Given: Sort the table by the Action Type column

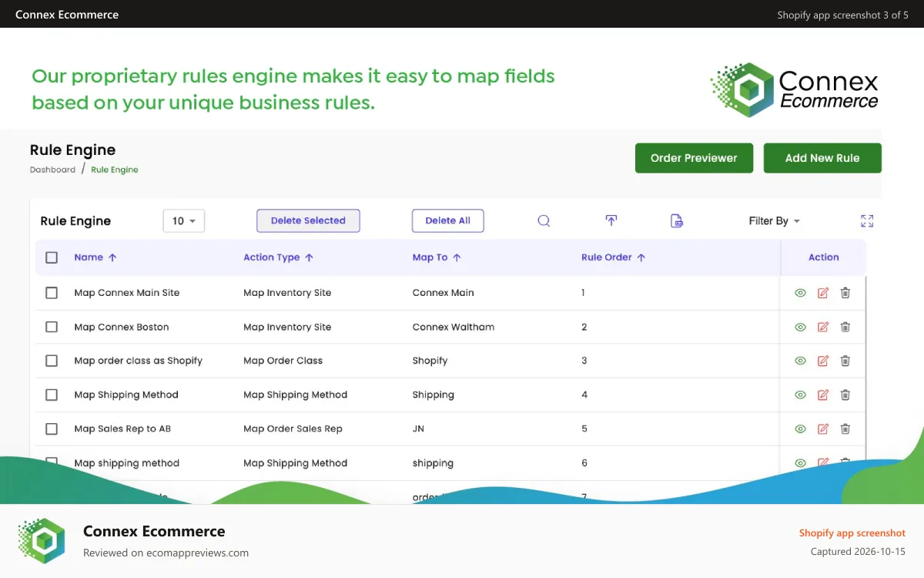Looking at the screenshot, I should pos(279,257).
